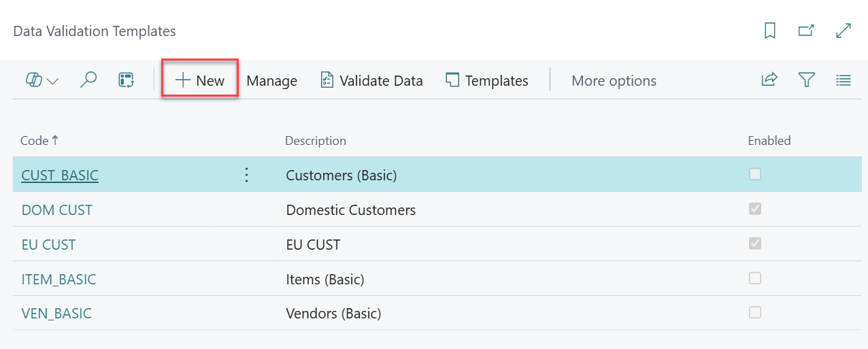Viewport: 868px width, 349px height.
Task: Sort by the Code column header
Action: (39, 141)
